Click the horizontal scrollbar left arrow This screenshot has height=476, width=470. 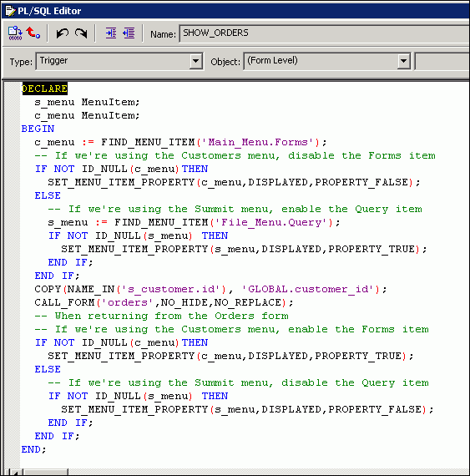[16, 473]
